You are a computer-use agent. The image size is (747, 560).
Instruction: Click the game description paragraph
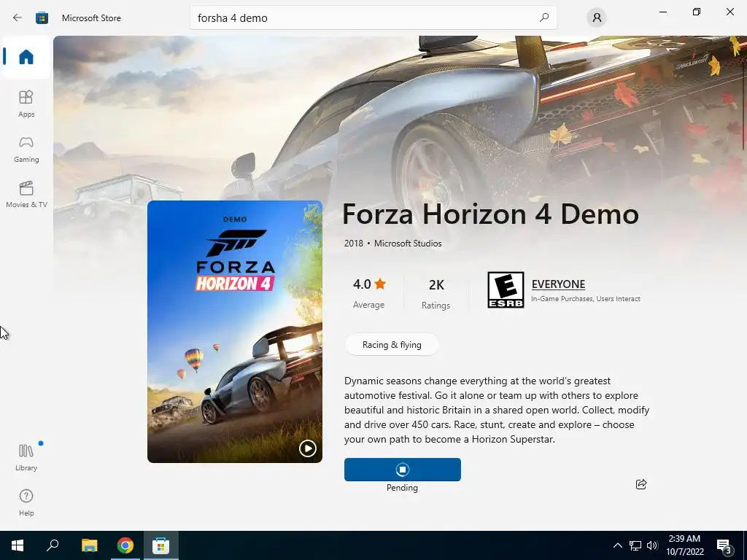(496, 410)
